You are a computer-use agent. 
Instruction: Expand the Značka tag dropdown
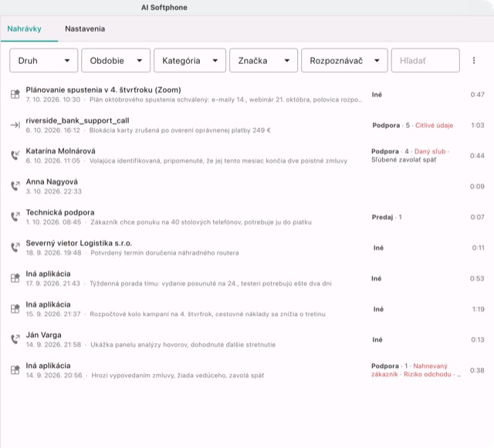[x=264, y=60]
